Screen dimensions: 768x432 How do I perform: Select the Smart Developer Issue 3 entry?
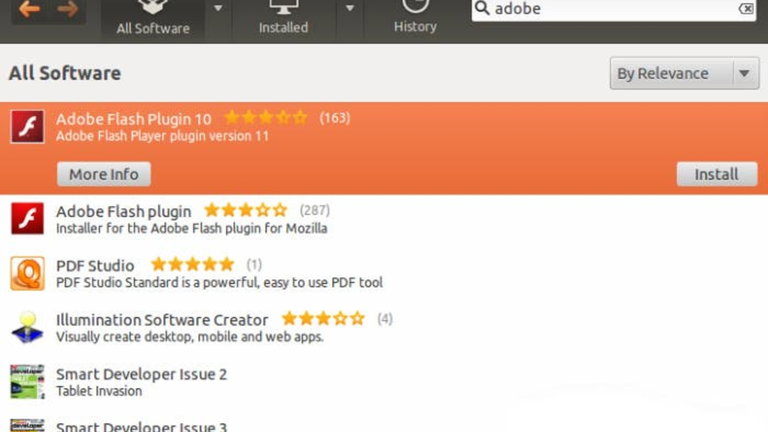point(141,426)
